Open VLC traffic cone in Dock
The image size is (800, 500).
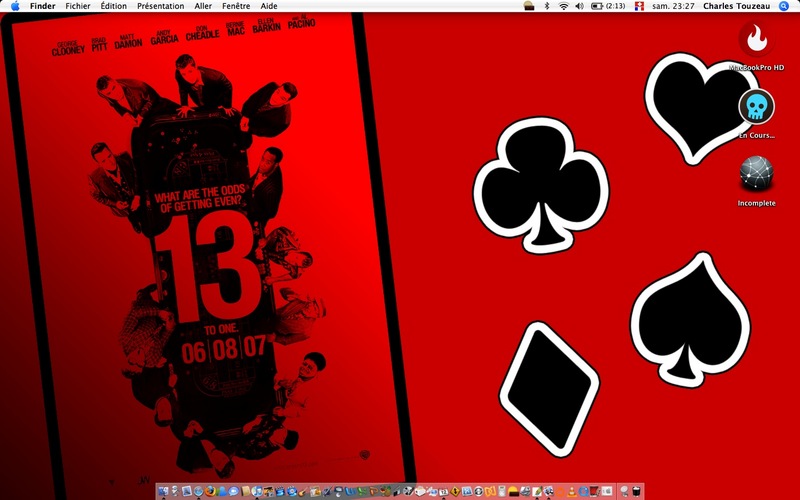572,491
